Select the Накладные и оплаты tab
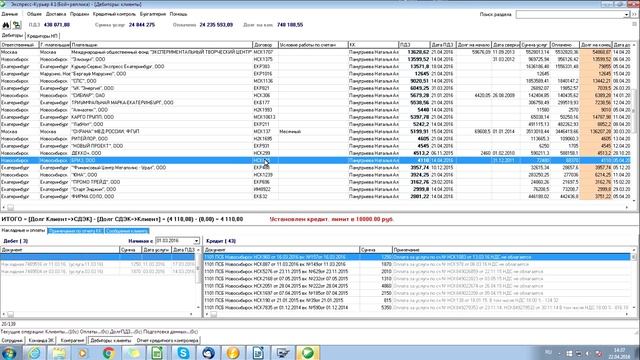 (x=23, y=231)
